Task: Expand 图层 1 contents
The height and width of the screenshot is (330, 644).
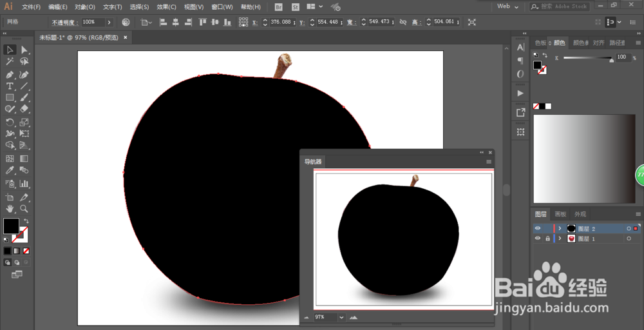Action: pos(560,238)
